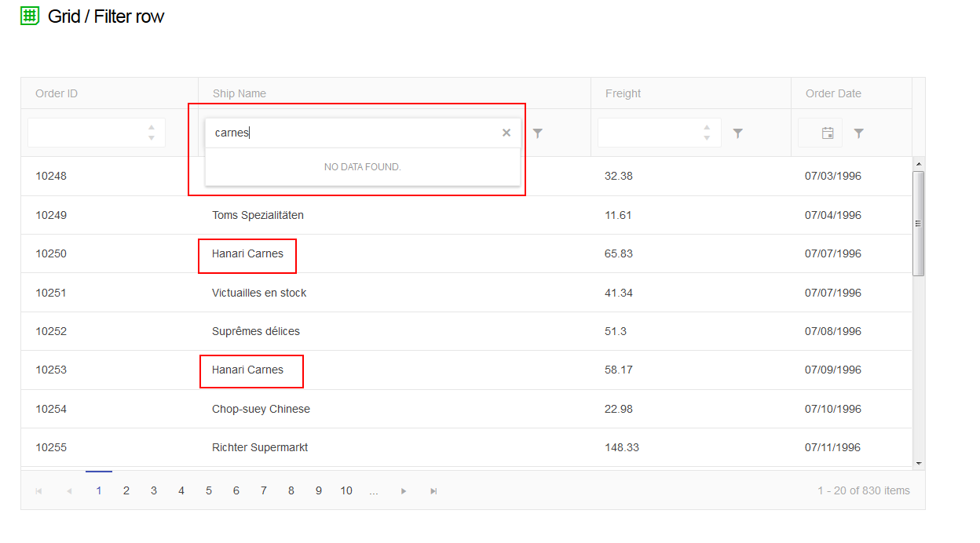Increase the Order ID filter value
The height and width of the screenshot is (543, 980).
click(x=152, y=127)
